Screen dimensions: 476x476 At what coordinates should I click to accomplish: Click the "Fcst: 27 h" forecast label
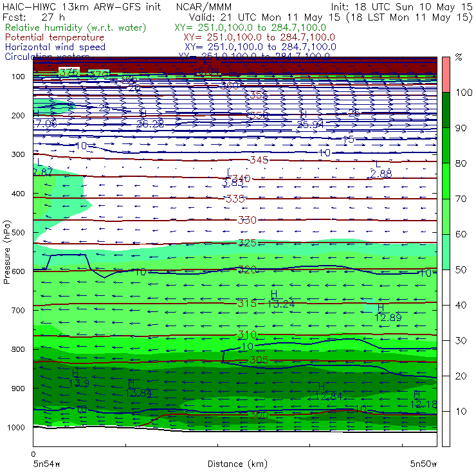33,17
